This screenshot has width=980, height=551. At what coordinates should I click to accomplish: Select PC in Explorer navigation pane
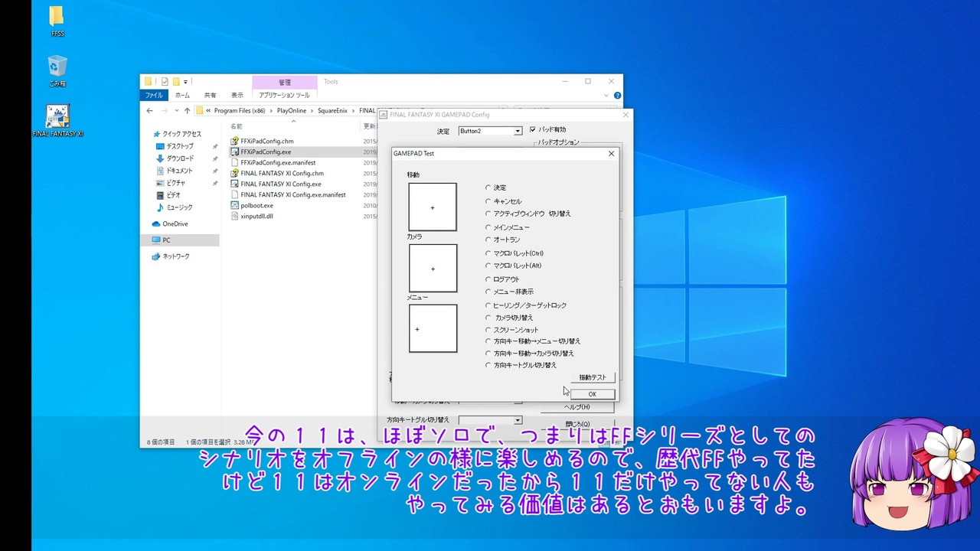point(181,240)
